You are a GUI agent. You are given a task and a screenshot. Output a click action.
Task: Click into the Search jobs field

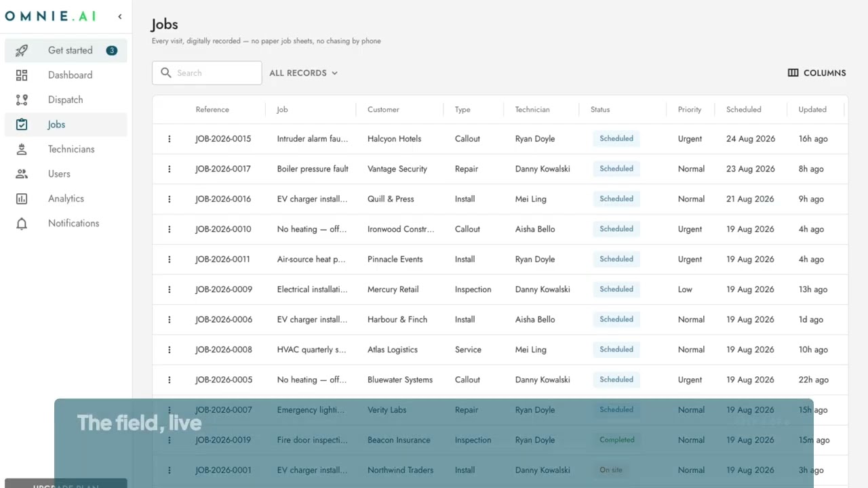pyautogui.click(x=207, y=73)
